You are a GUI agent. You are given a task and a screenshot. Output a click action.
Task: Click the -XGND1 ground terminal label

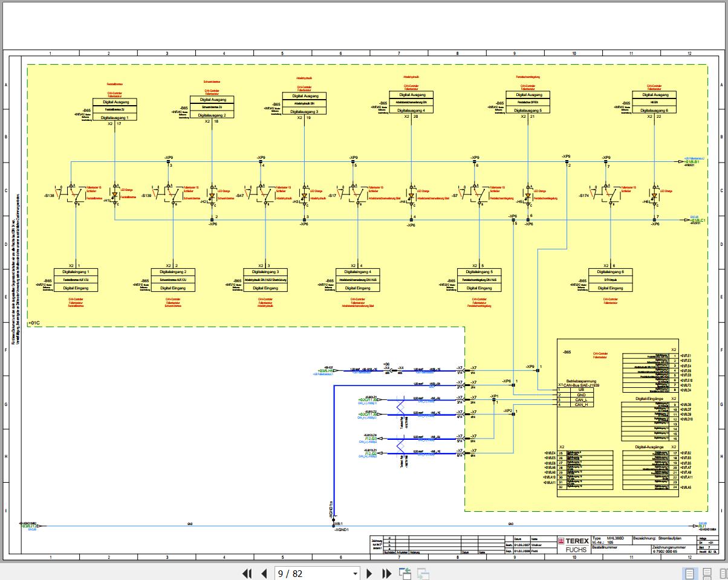pos(342,530)
